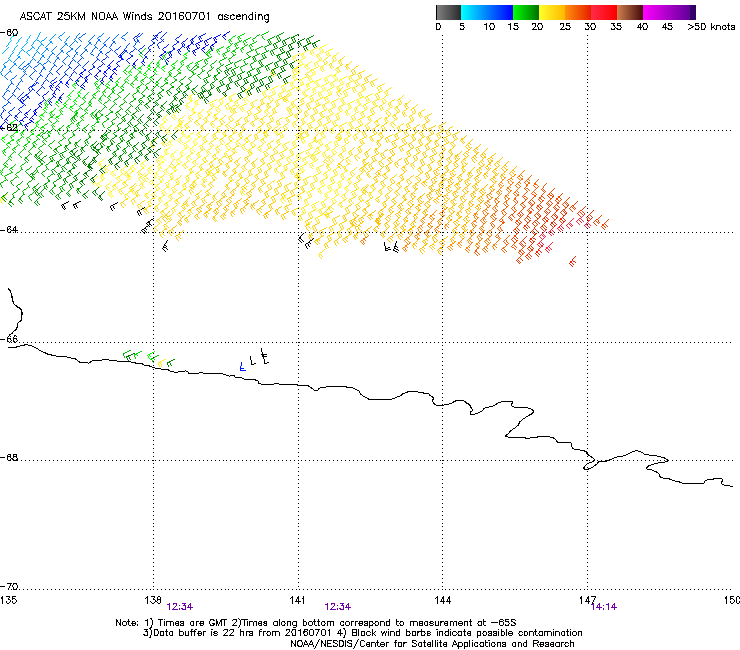Click the purple "14:14" pass time label
This screenshot has height=650, width=740.
coord(604,607)
